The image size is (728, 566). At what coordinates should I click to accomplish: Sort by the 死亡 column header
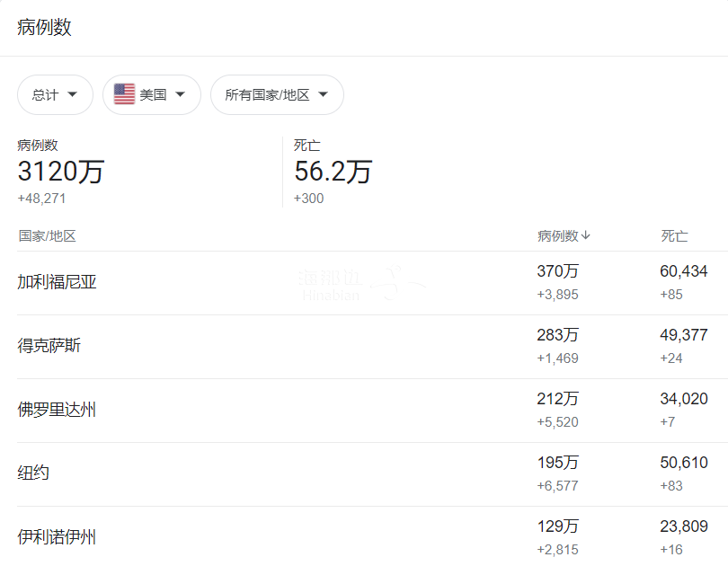coord(674,236)
